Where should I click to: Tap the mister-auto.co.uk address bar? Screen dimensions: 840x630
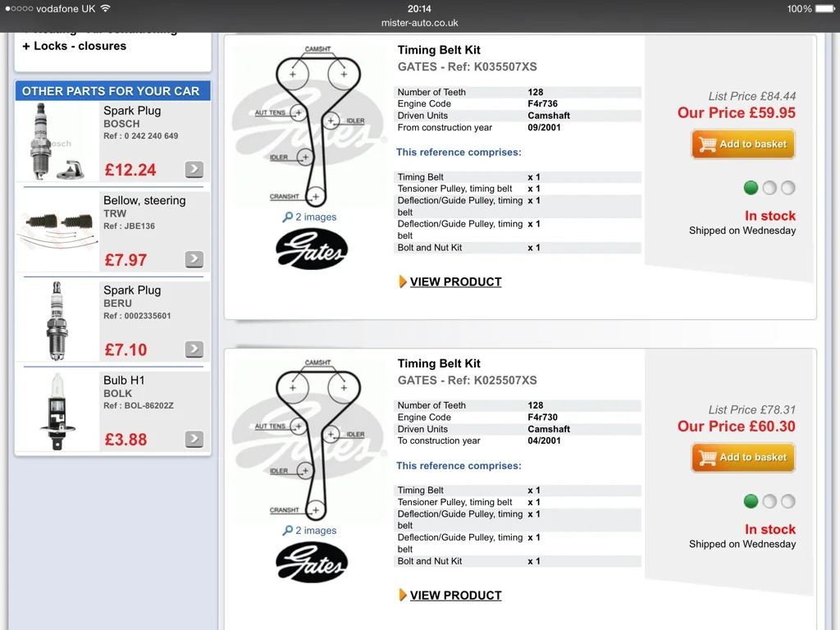tap(419, 23)
